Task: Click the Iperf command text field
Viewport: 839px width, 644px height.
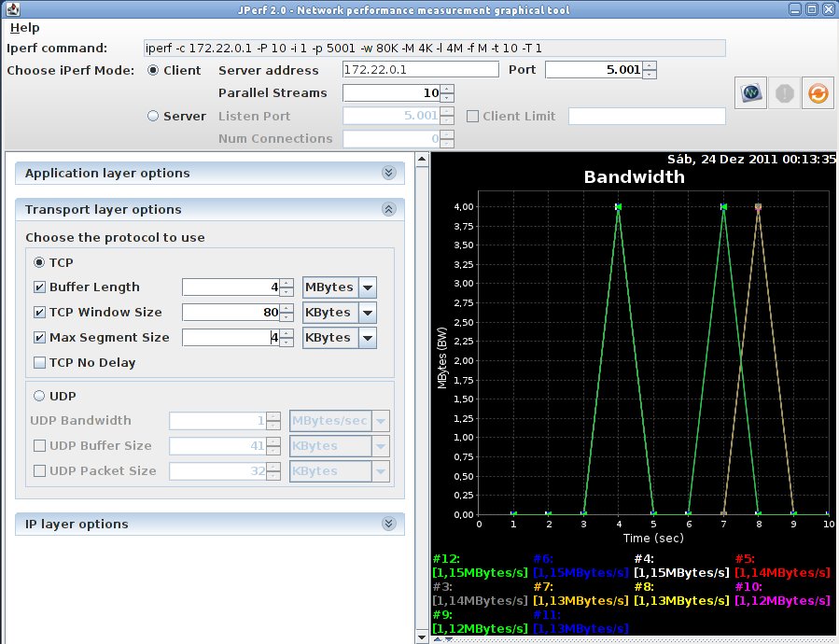Action: click(435, 49)
